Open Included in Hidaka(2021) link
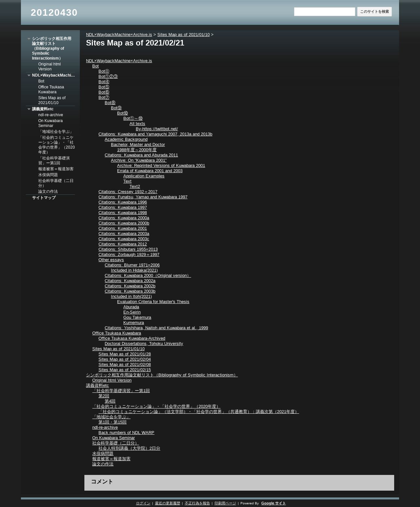This screenshot has height=507, width=420. (x=134, y=270)
